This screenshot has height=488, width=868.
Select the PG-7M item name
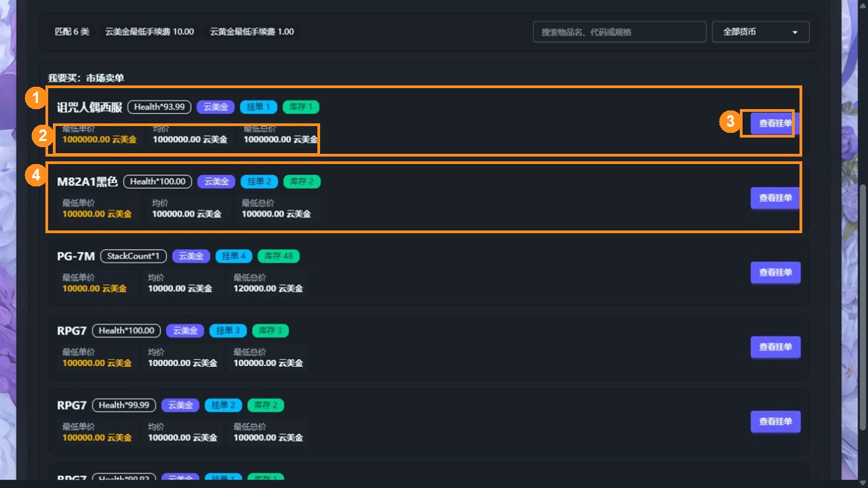click(x=76, y=256)
